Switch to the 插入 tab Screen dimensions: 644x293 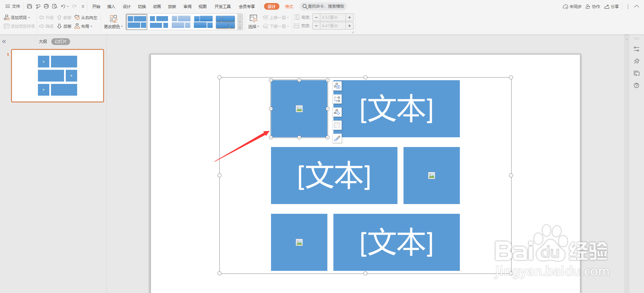(111, 6)
